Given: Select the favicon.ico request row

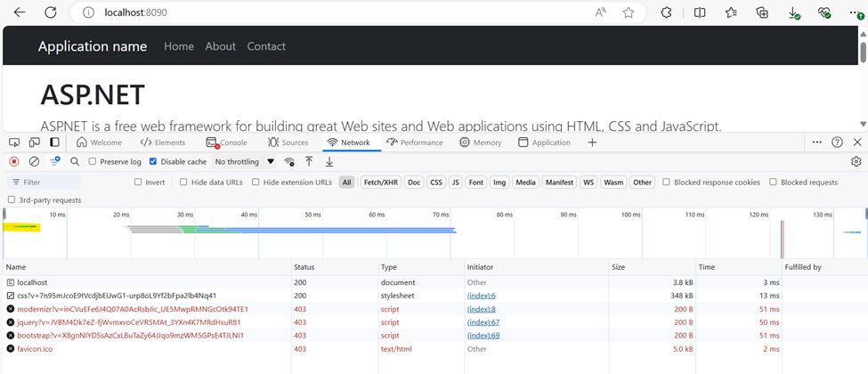Looking at the screenshot, I should pos(434,348).
